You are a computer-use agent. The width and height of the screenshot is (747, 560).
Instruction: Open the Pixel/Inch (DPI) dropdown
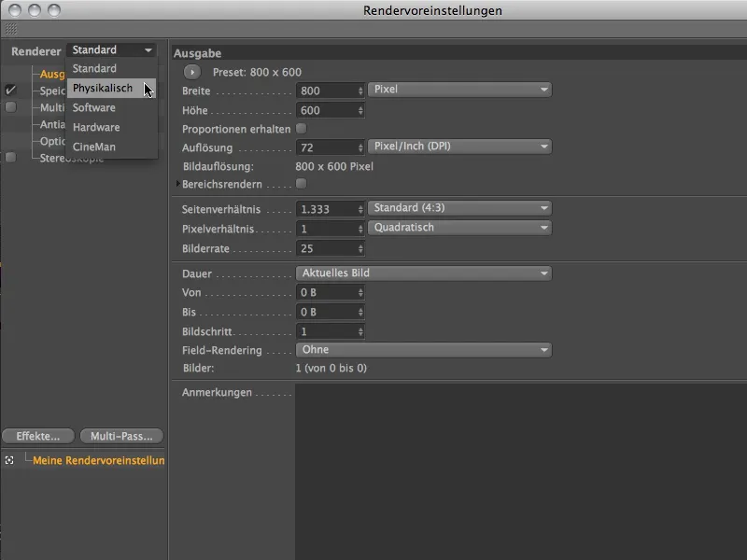459,147
